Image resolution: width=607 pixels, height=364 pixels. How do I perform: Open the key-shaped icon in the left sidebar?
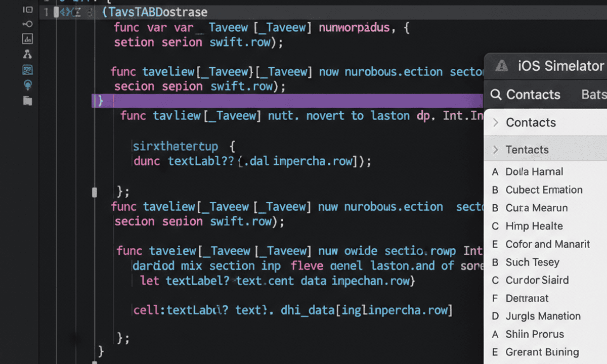(27, 24)
